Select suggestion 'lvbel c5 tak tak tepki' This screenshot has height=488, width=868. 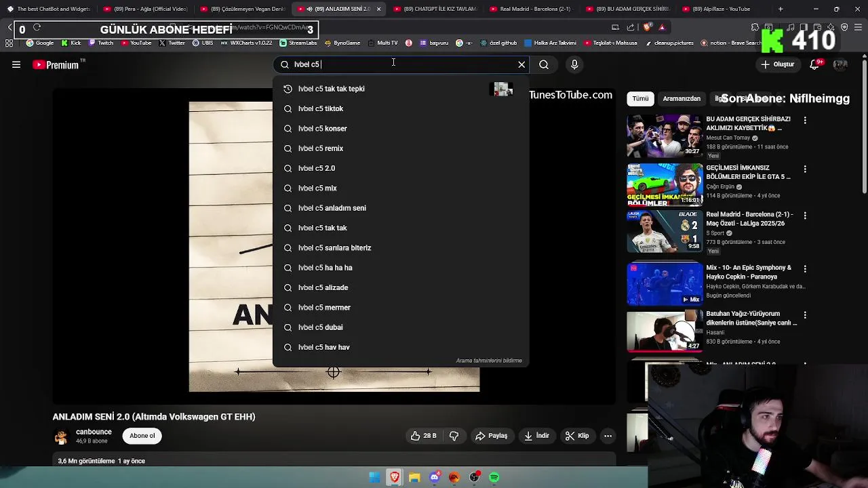[400, 89]
